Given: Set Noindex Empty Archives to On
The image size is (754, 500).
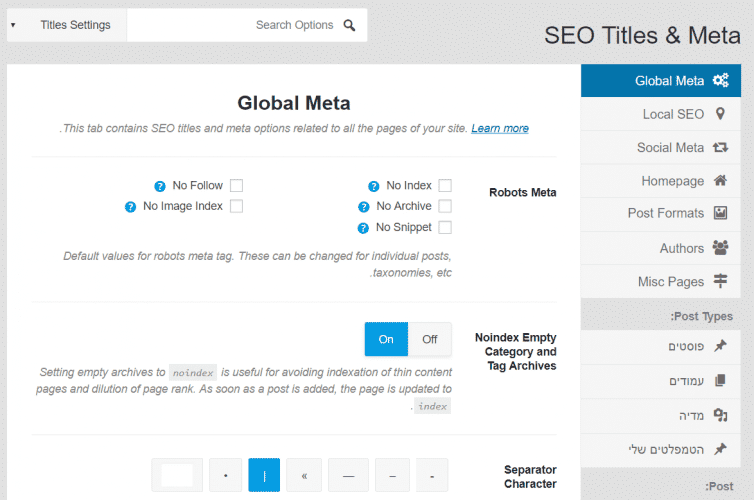Looking at the screenshot, I should pyautogui.click(x=386, y=339).
